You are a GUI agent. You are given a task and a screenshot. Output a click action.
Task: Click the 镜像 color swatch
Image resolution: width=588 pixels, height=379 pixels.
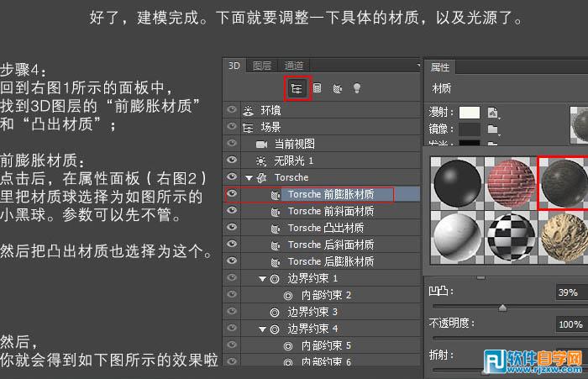click(x=470, y=129)
